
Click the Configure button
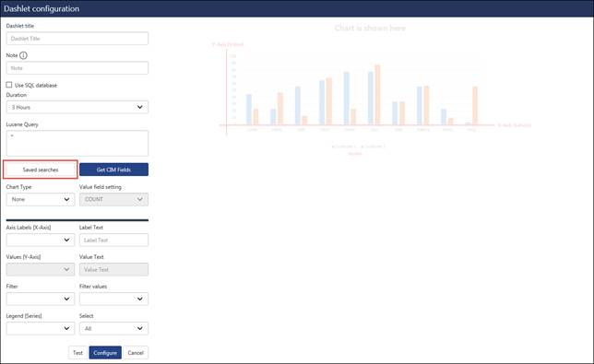pyautogui.click(x=105, y=353)
